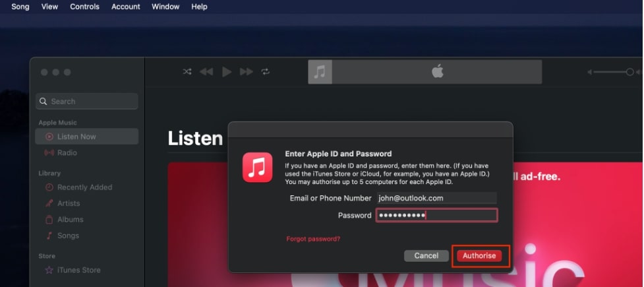The image size is (644, 287).
Task: Click the Forgot password? link
Action: pos(313,239)
